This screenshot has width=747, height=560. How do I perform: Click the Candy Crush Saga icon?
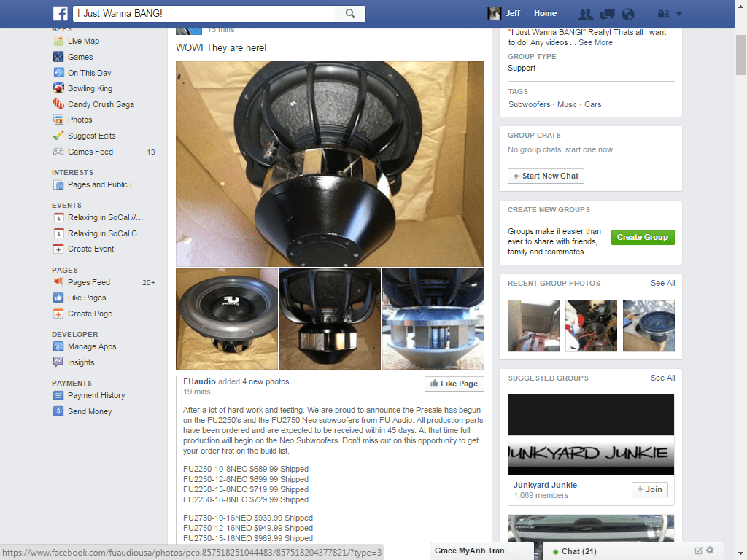pyautogui.click(x=58, y=104)
